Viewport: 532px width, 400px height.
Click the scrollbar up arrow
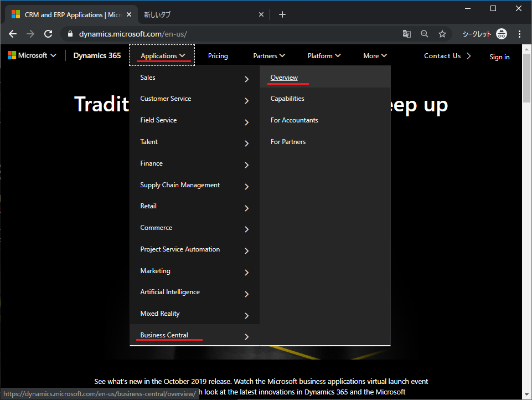pos(526,49)
